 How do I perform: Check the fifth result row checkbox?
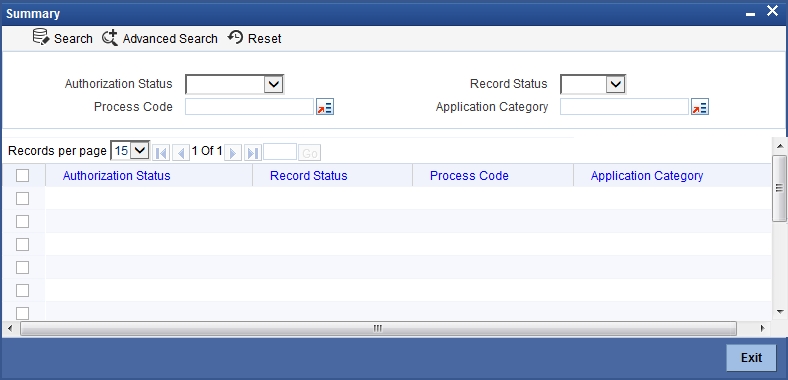point(23,291)
